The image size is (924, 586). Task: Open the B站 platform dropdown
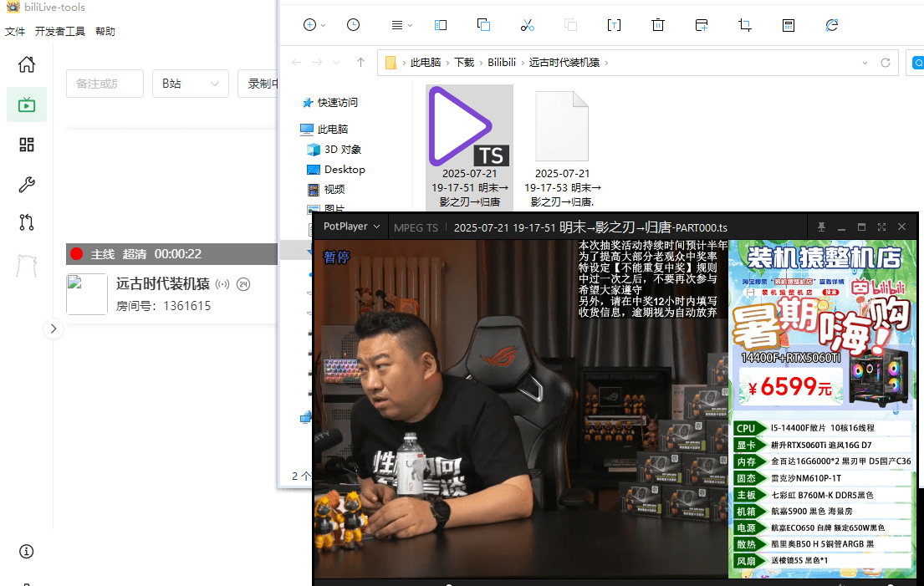coord(190,84)
